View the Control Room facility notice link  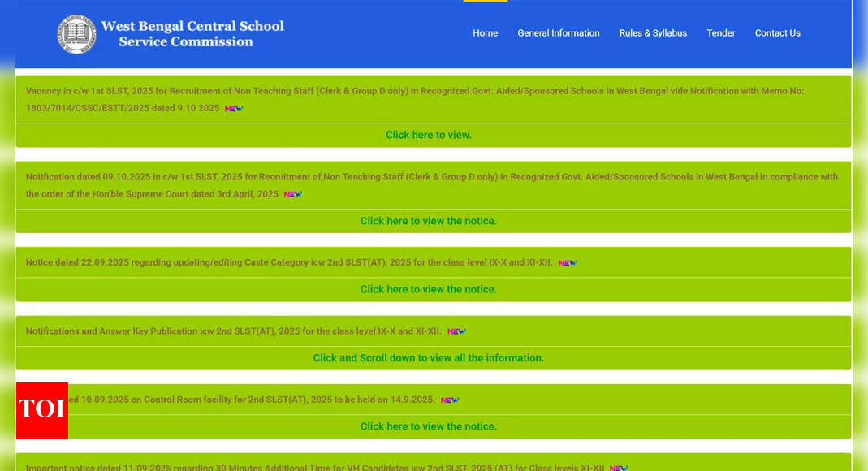coord(429,426)
